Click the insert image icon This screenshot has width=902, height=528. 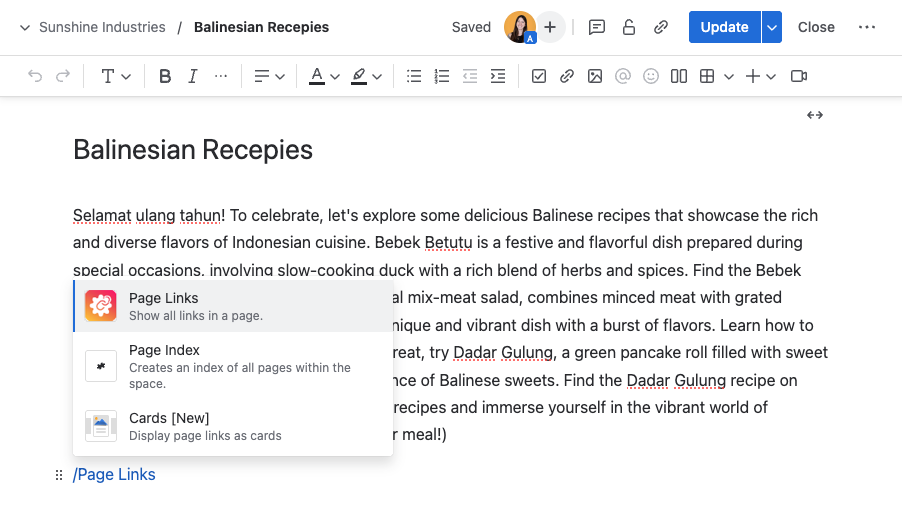595,76
